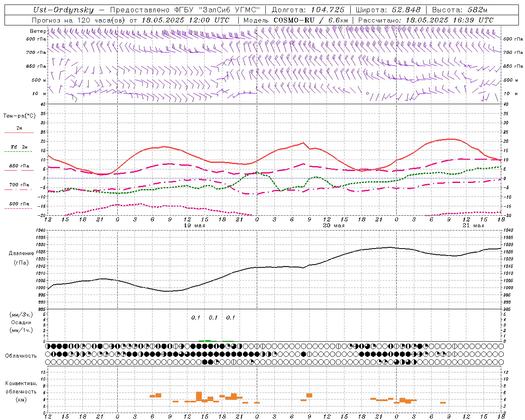Screen dimensions: 525x420
Task: Select the 2м solid line legend sample
Action: click(x=19, y=132)
